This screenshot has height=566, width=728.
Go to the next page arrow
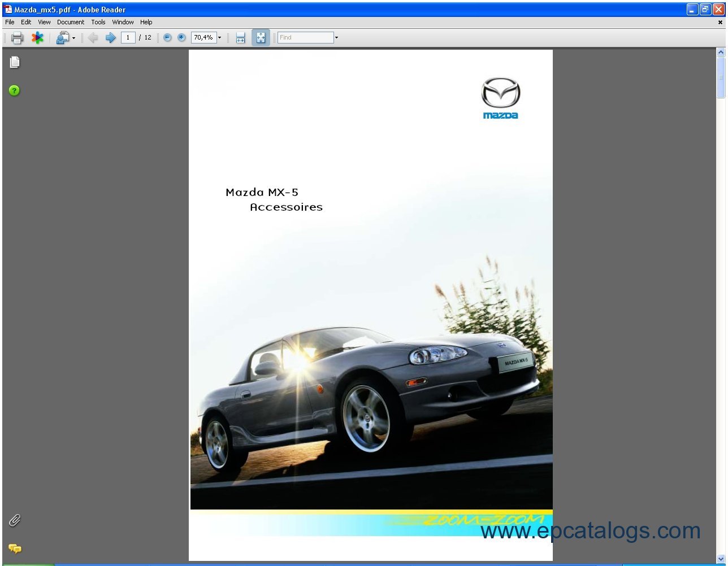[x=110, y=38]
